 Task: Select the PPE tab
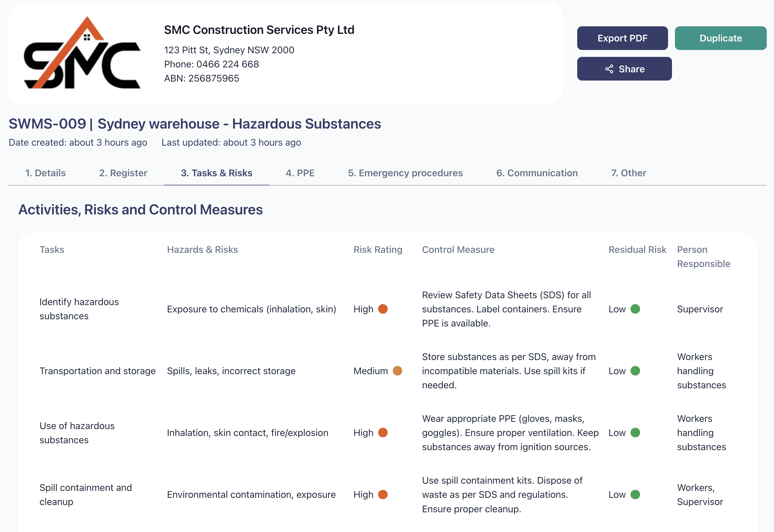300,173
